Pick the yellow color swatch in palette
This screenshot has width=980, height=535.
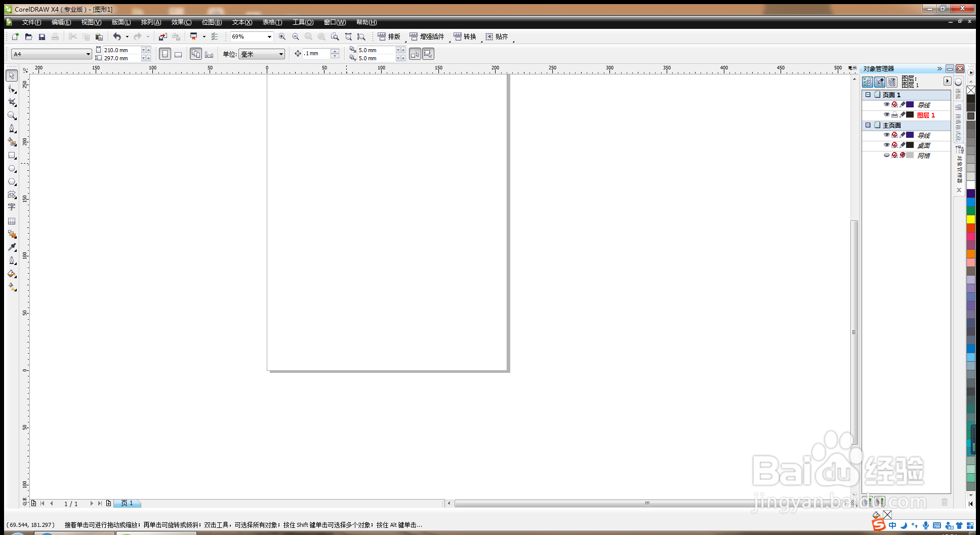pos(971,219)
